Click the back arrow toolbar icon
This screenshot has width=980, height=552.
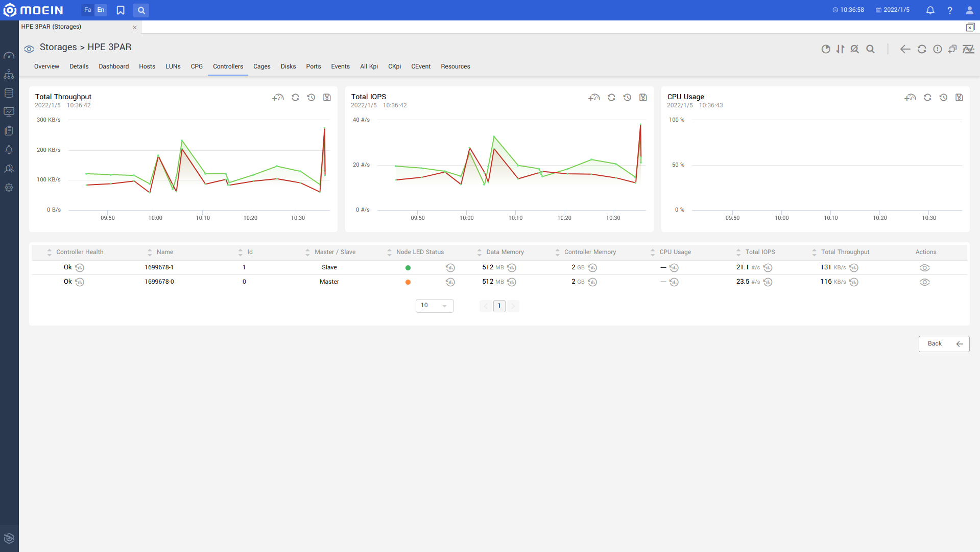point(905,49)
